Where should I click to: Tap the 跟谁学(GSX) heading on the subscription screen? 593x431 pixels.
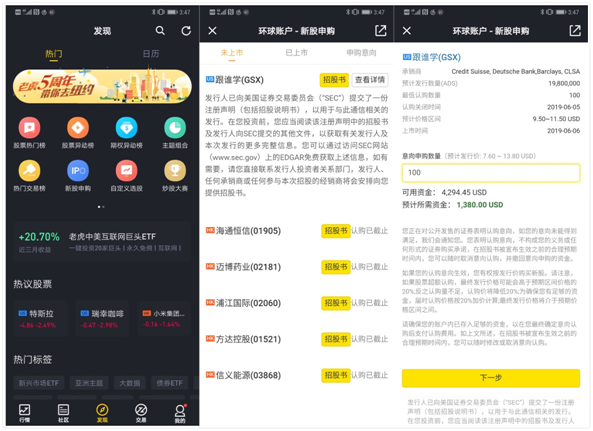436,57
